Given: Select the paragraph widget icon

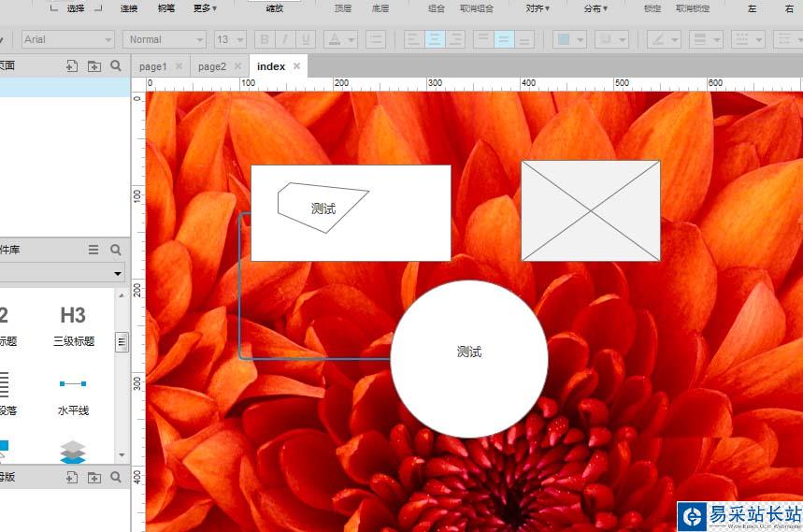Looking at the screenshot, I should tap(4, 384).
